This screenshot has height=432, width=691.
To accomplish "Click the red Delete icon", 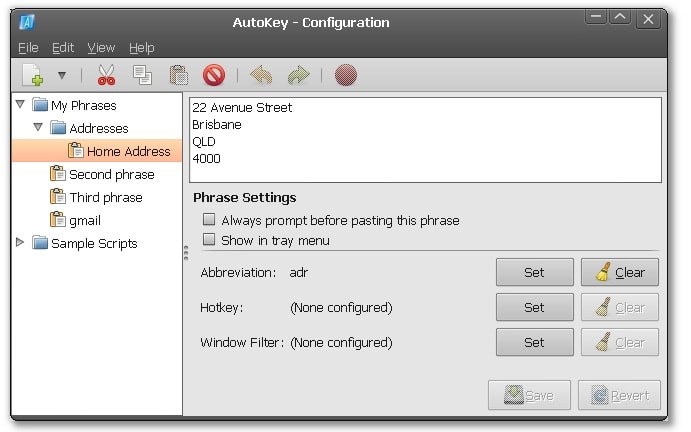I will pyautogui.click(x=214, y=75).
